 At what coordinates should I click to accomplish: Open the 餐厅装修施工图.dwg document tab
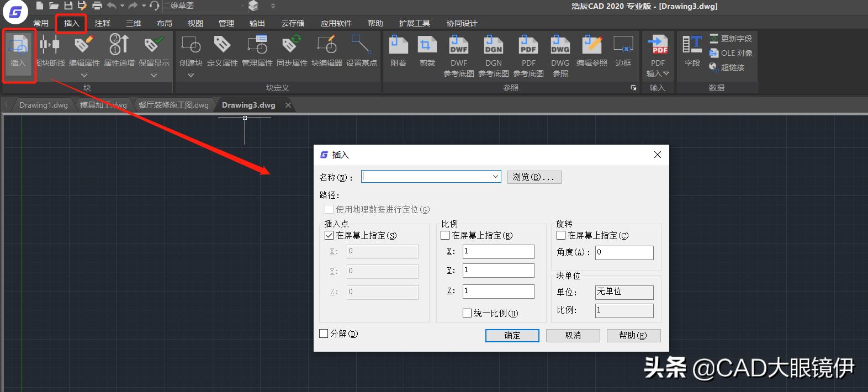click(x=173, y=105)
